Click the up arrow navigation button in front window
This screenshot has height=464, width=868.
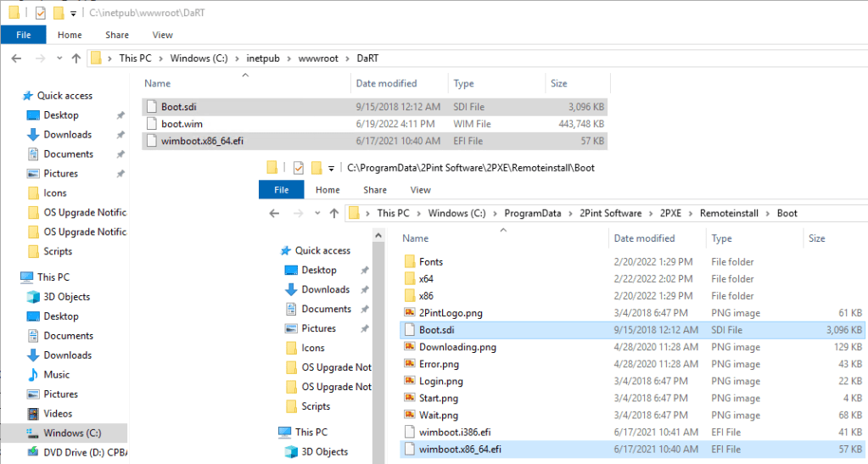tap(333, 214)
